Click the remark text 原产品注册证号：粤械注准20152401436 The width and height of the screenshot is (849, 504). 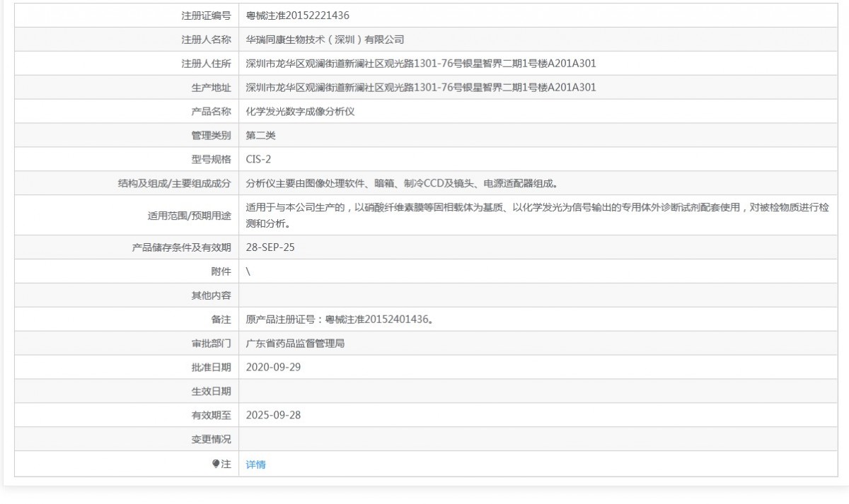coord(339,320)
